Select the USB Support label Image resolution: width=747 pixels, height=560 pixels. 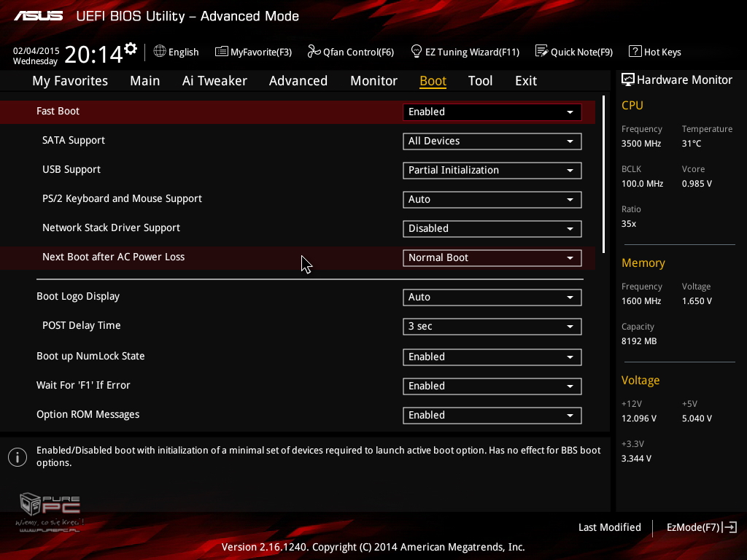click(71, 169)
